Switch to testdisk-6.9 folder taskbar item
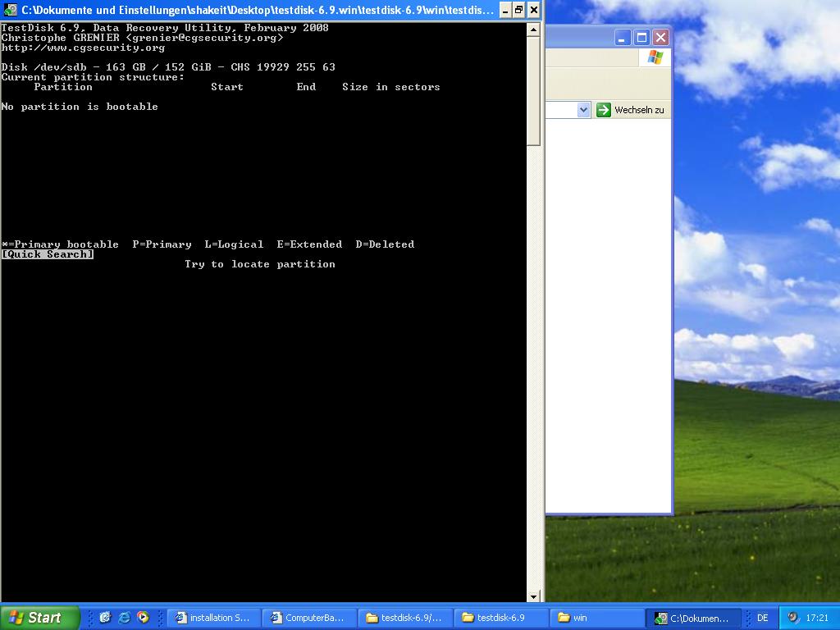This screenshot has height=630, width=840. [501, 618]
